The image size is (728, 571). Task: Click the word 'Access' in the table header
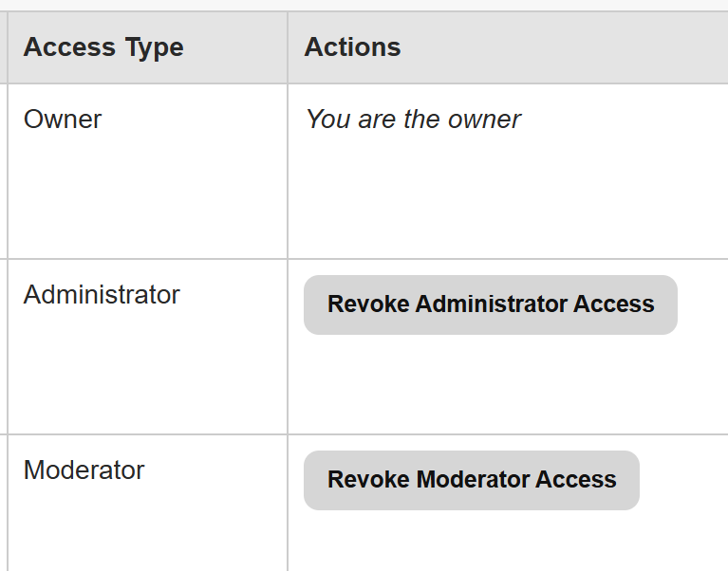point(69,47)
